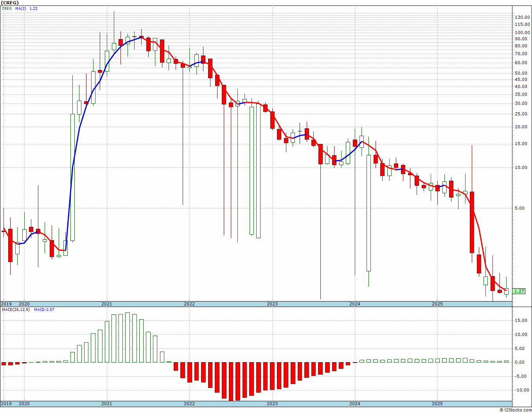This screenshot has height=413, width=532.
Task: Click 2025 on the MACD panel time axis
Action: pyautogui.click(x=437, y=404)
